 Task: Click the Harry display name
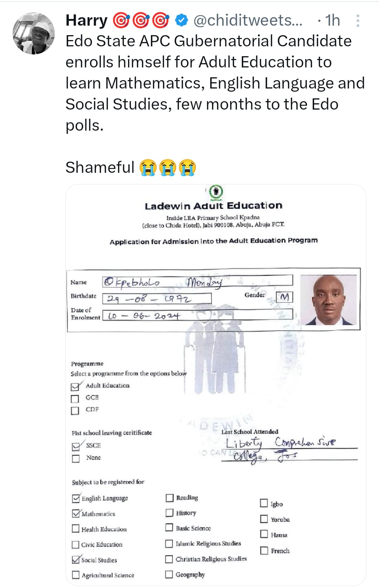(86, 21)
